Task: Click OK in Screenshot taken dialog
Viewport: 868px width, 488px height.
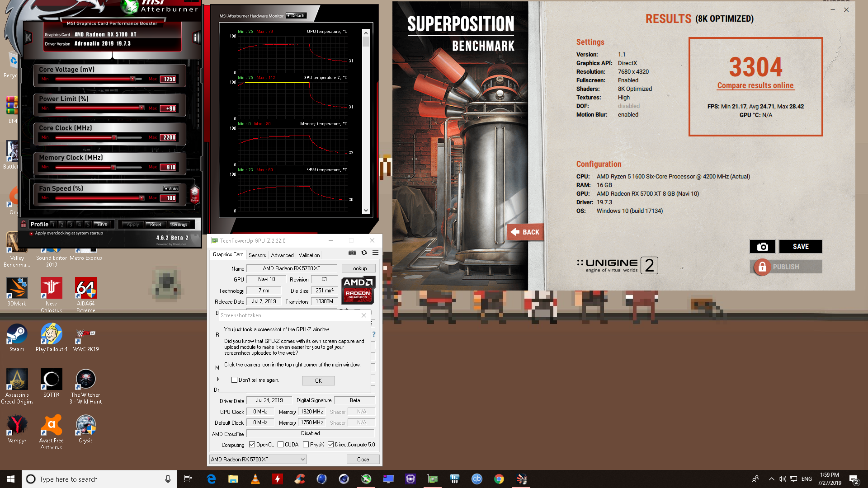Action: point(318,380)
